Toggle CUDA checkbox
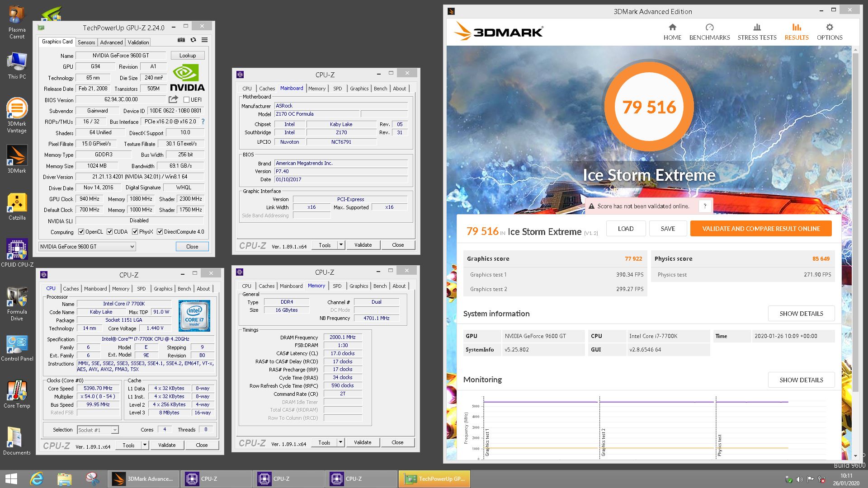 (109, 232)
